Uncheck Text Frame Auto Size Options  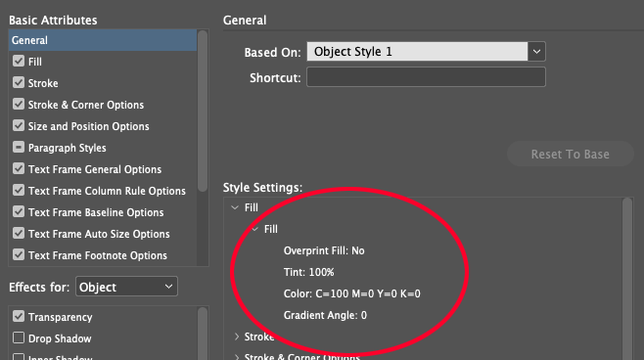(x=19, y=233)
